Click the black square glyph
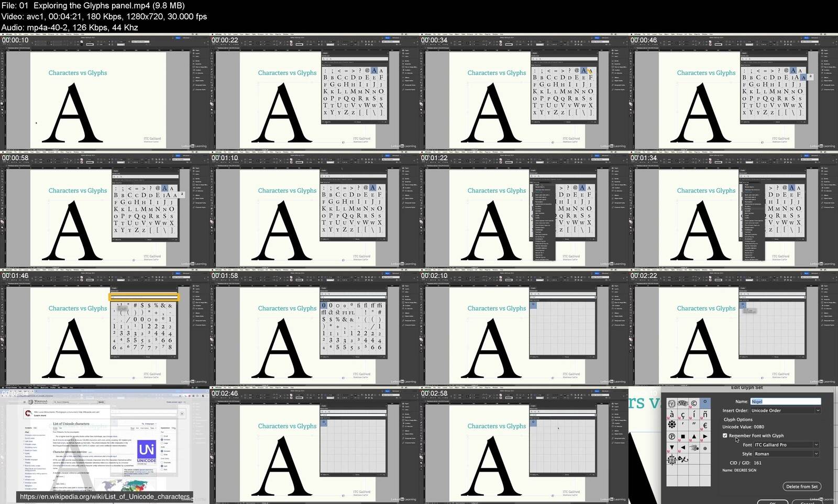The height and width of the screenshot is (504, 838). point(683,436)
